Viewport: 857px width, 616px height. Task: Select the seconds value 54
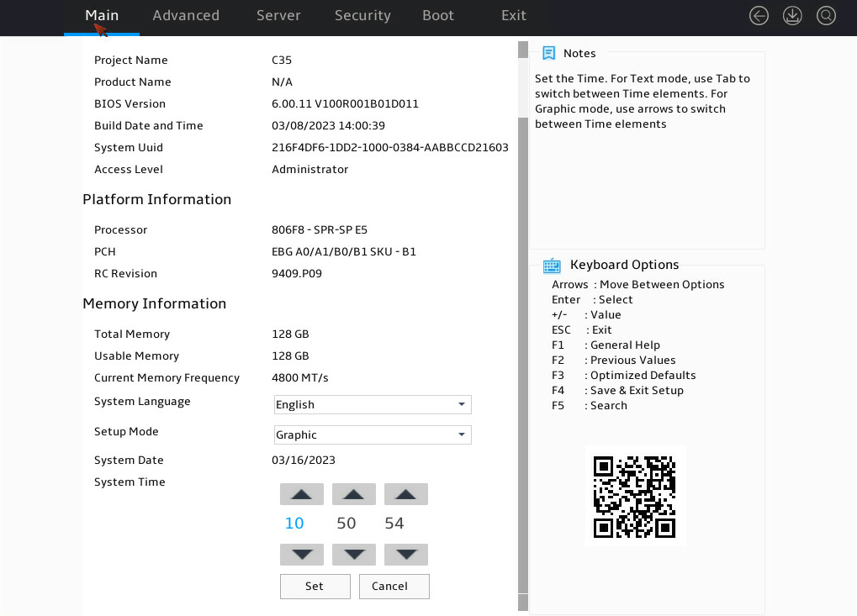[x=394, y=524]
